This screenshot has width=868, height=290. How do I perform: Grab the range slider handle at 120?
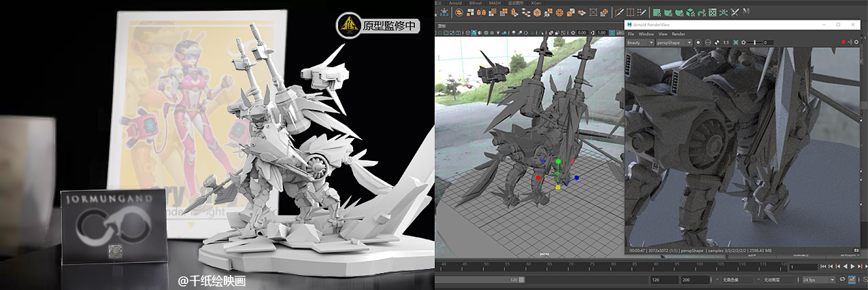tap(522, 280)
